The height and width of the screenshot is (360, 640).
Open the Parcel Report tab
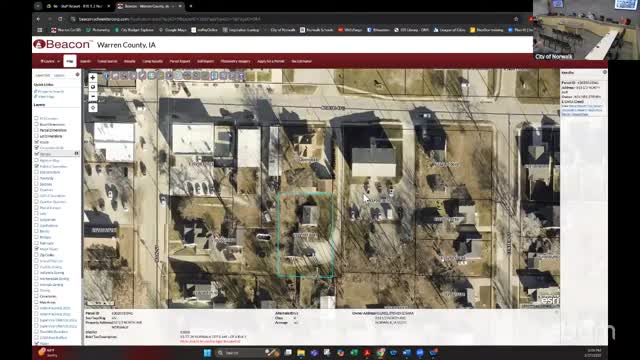[180, 61]
